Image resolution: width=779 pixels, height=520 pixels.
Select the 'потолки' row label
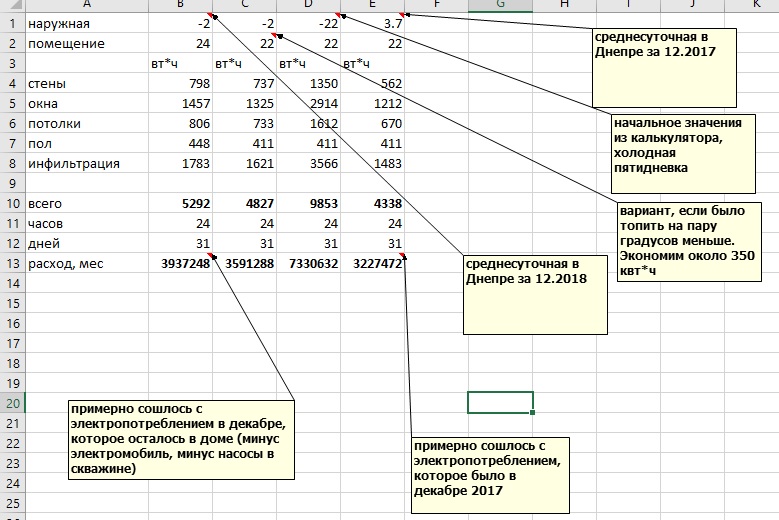[86, 123]
